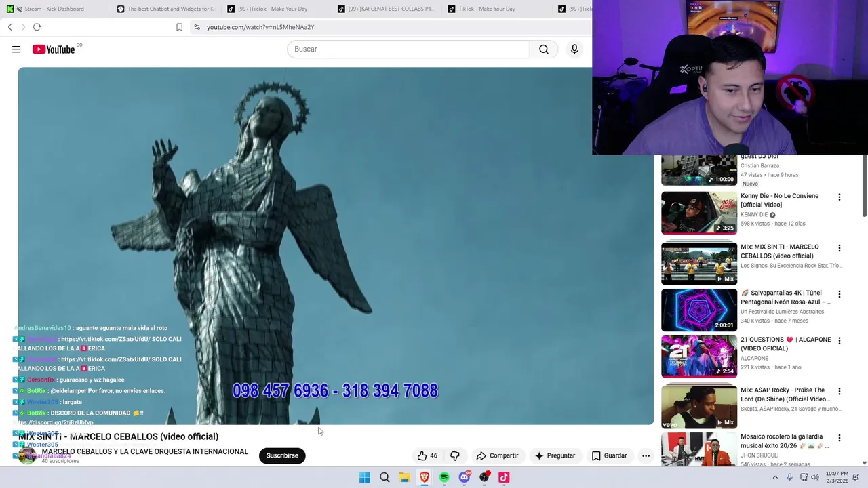The image size is (868, 488).
Task: Click the Suscribirse button
Action: pos(282,455)
